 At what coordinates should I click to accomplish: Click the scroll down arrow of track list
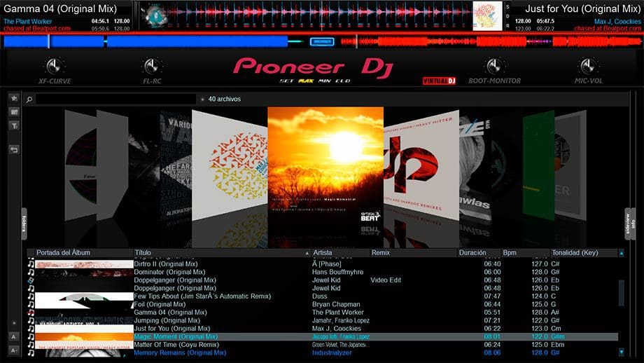click(x=622, y=352)
